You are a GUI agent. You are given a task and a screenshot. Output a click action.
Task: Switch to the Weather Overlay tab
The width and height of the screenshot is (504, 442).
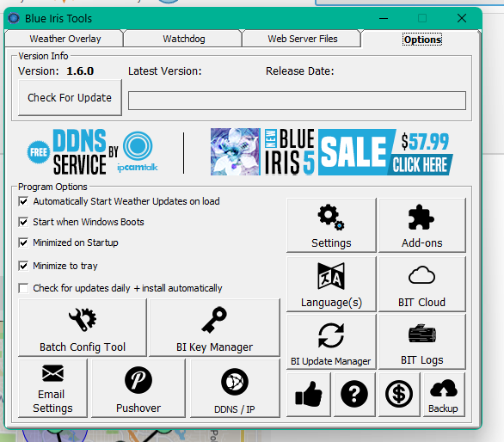[65, 39]
